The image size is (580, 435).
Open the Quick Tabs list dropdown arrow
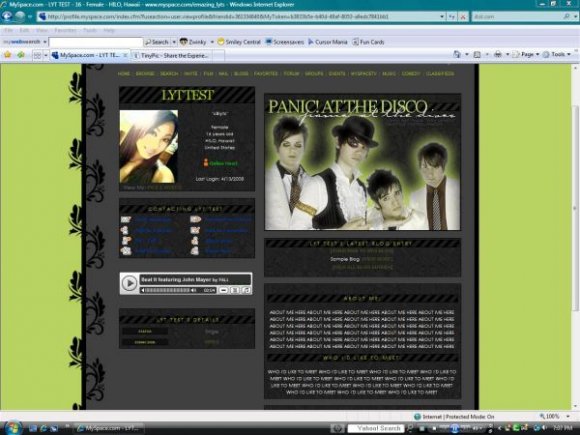tap(46, 55)
